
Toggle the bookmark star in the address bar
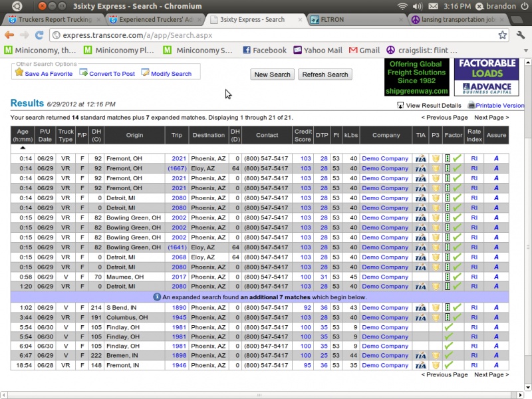[502, 35]
